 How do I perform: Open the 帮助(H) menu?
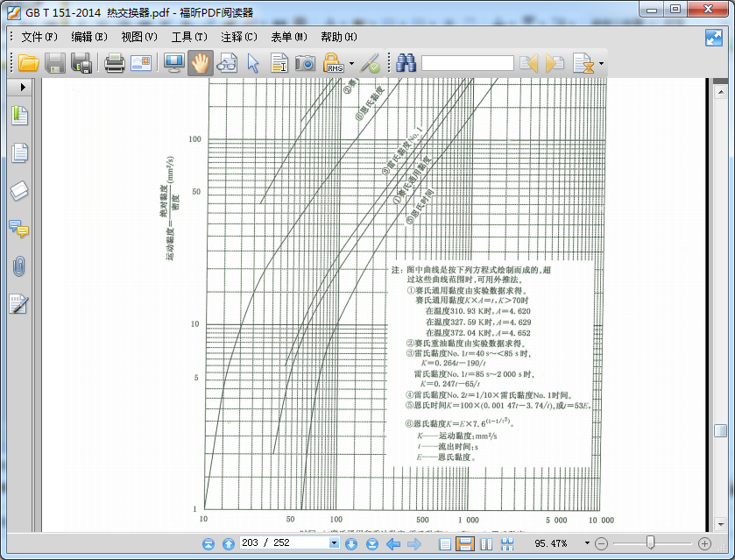(x=339, y=37)
